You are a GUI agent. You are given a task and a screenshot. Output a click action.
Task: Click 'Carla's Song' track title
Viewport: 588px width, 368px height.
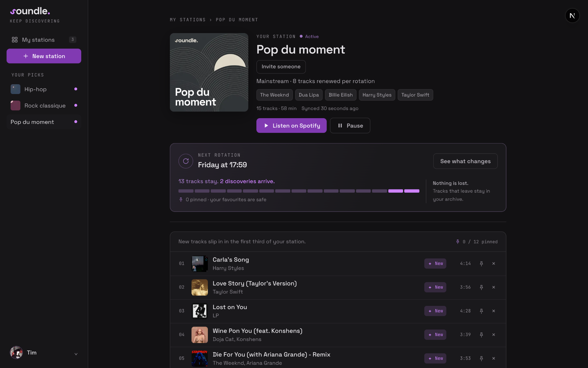click(231, 260)
